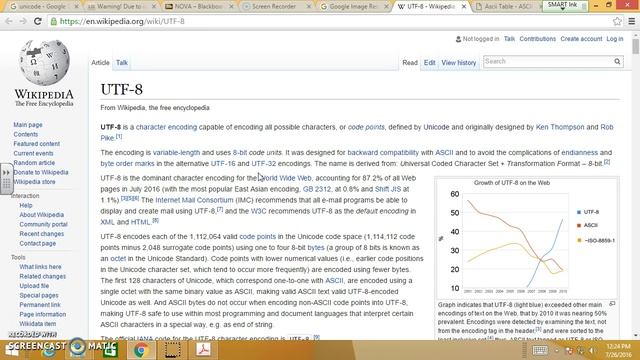Open Chrome's hamburger menu
This screenshot has height=360, width=640.
pyautogui.click(x=631, y=21)
